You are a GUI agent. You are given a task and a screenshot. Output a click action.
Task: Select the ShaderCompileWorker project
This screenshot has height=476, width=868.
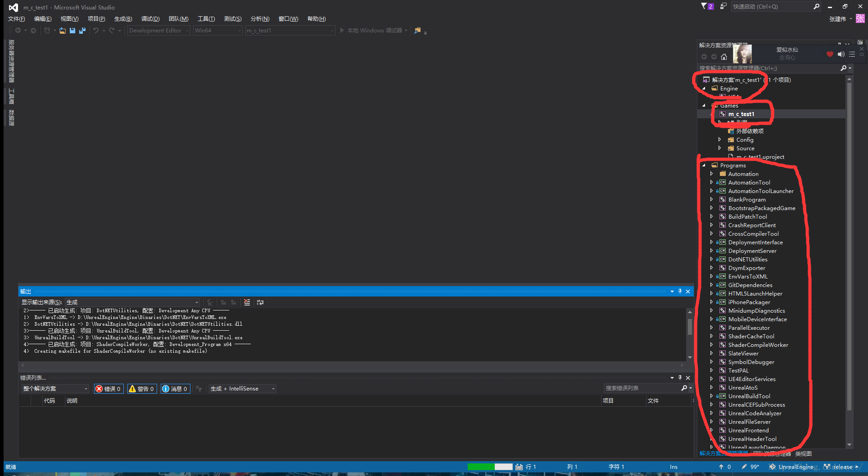(758, 345)
